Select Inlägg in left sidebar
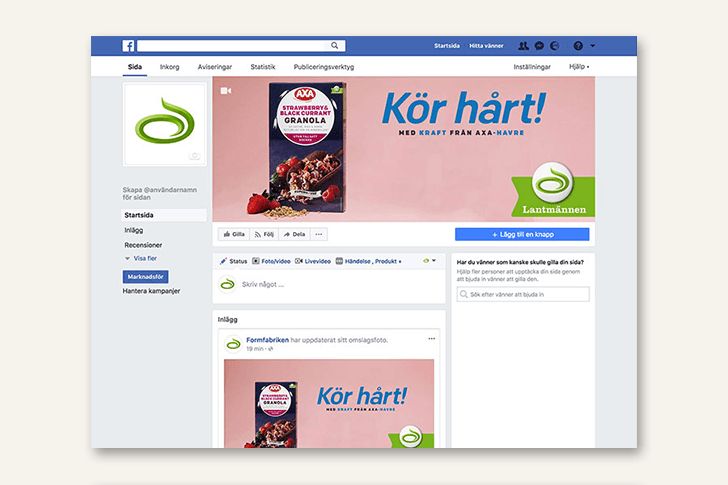 click(x=134, y=230)
